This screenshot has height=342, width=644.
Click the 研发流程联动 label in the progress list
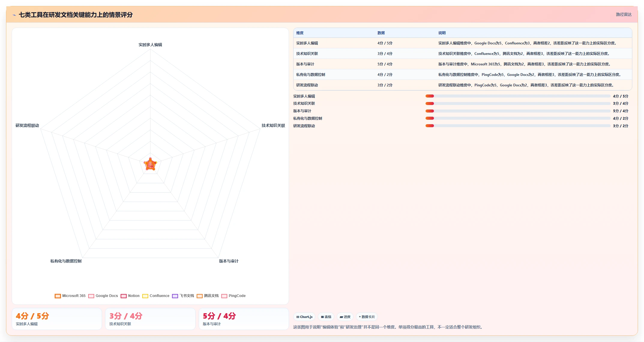304,126
